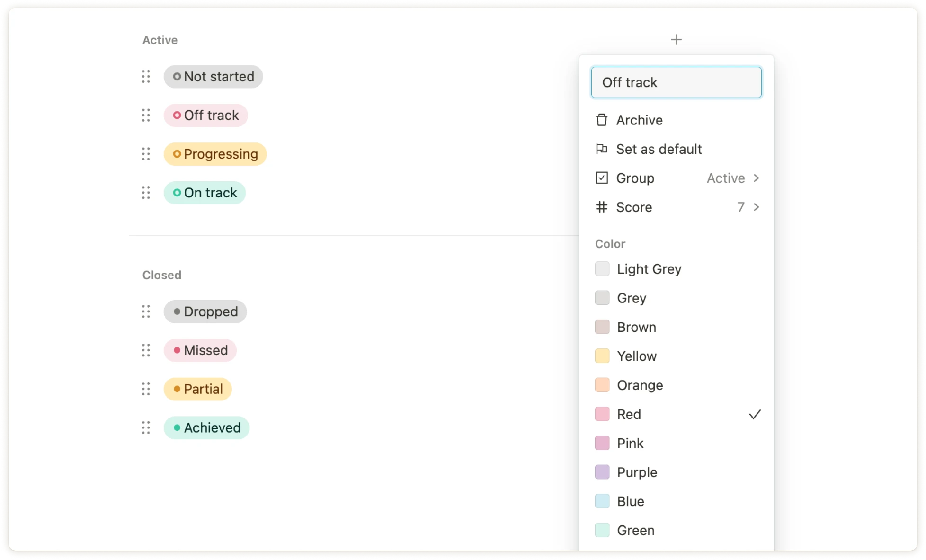This screenshot has width=926, height=560.
Task: Select the Red color option checkmark
Action: (x=755, y=414)
